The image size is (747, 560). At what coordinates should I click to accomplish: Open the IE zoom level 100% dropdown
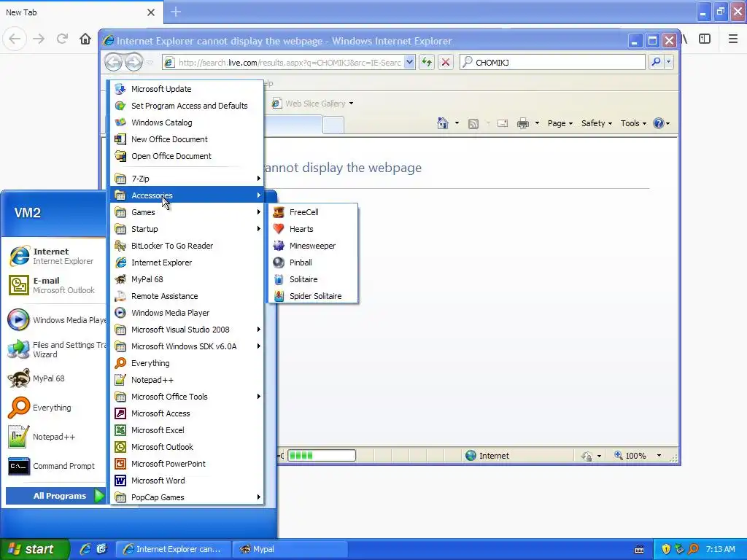click(x=659, y=456)
